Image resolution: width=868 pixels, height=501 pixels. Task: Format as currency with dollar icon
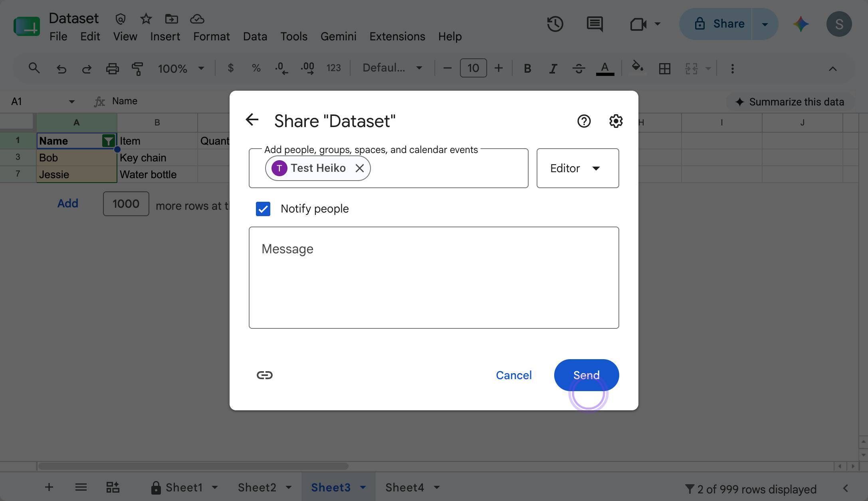coord(230,68)
